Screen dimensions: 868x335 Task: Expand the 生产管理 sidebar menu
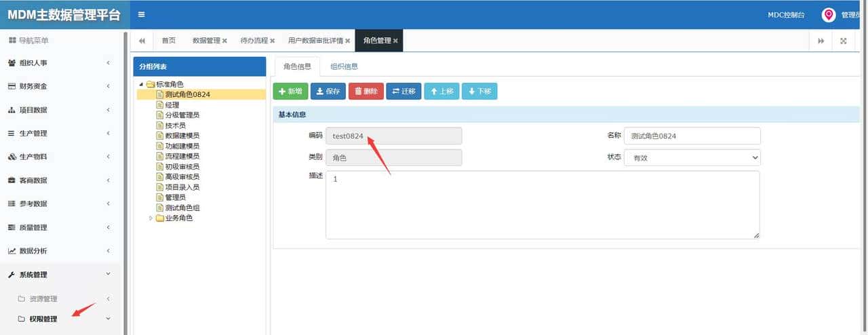tap(60, 134)
